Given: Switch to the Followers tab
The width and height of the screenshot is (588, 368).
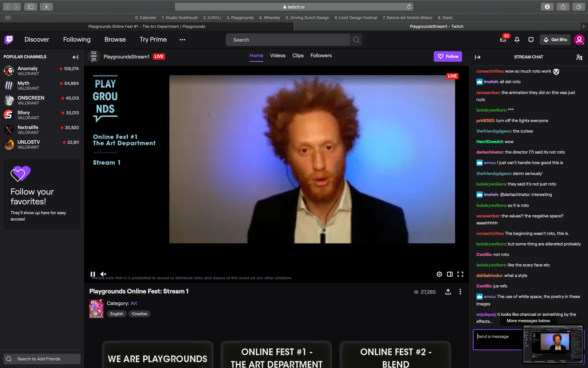Looking at the screenshot, I should click(321, 56).
